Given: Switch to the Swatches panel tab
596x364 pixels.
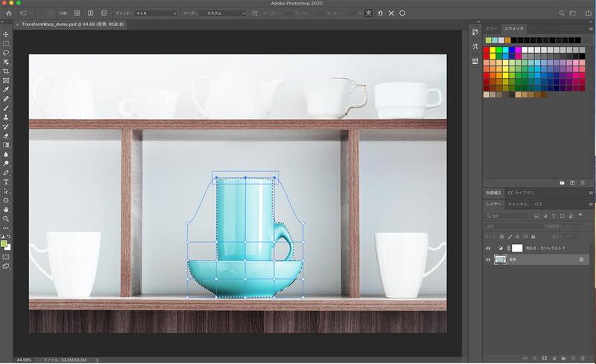Looking at the screenshot, I should (514, 28).
